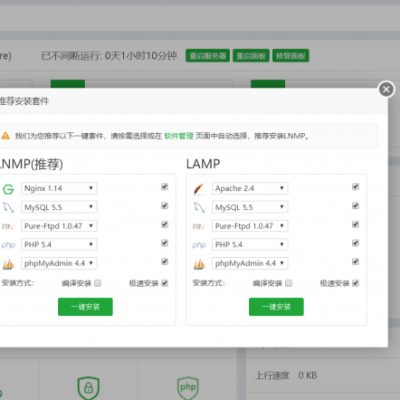Click the 安装方式 label under LAMP
The width and height of the screenshot is (400, 400).
click(209, 283)
